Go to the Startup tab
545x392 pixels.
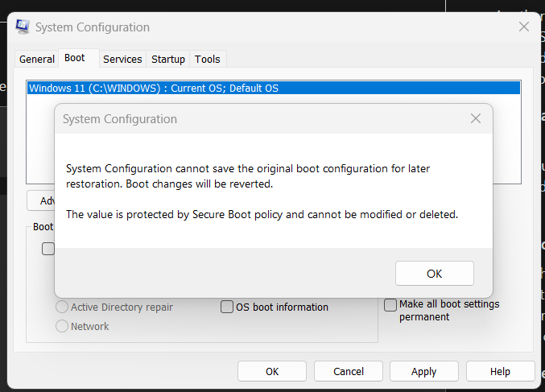click(x=168, y=59)
